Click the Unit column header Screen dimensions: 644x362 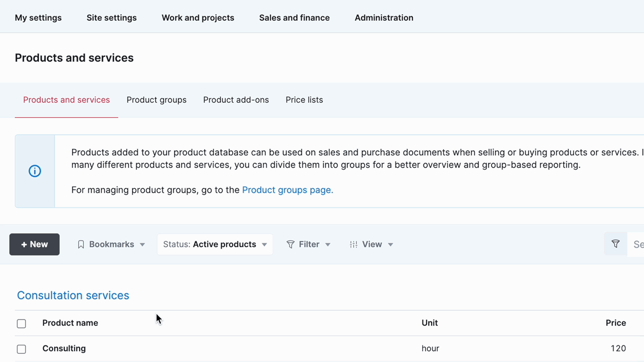[429, 323]
